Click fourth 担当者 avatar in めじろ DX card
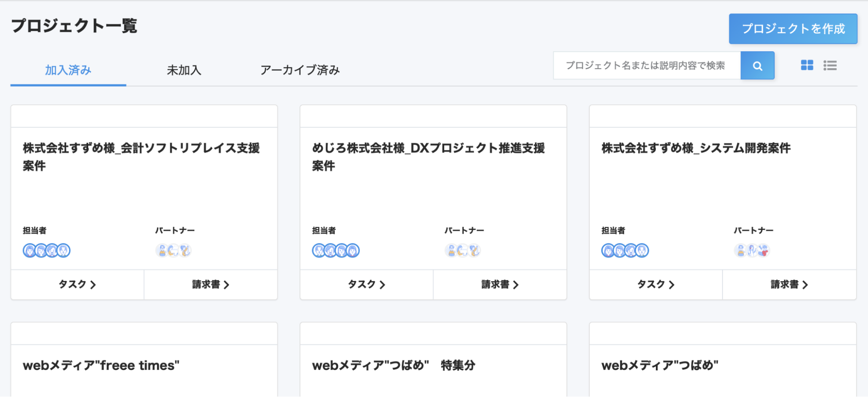The width and height of the screenshot is (868, 397). pyautogui.click(x=353, y=250)
